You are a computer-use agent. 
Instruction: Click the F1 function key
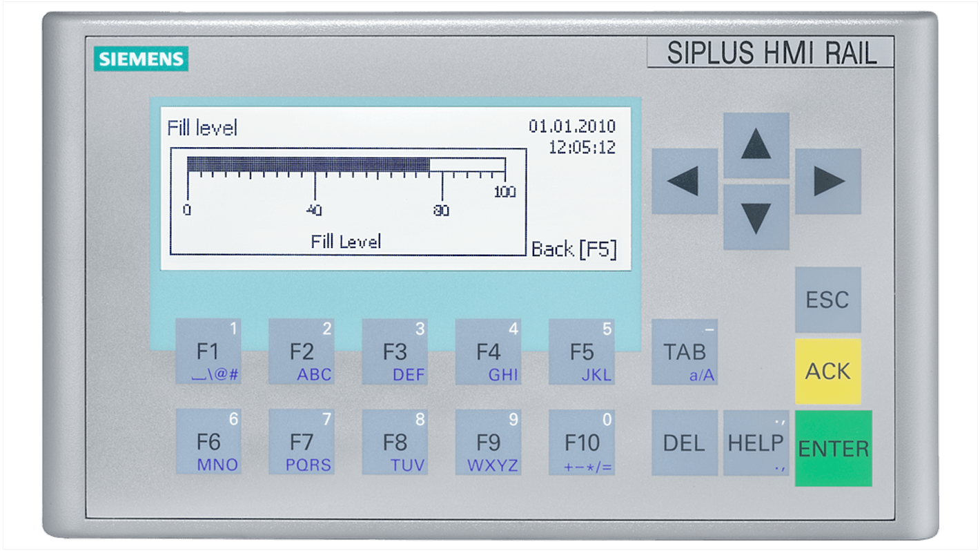point(208,352)
